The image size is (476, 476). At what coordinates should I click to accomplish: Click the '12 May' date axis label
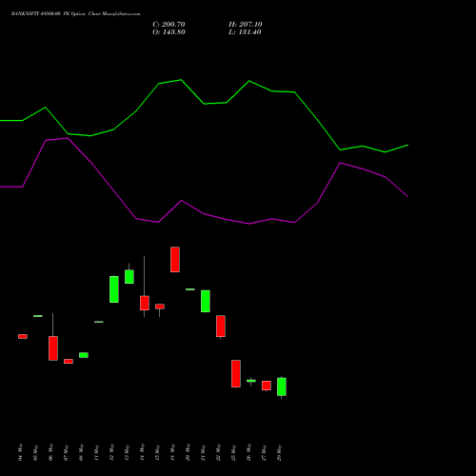click(111, 452)
